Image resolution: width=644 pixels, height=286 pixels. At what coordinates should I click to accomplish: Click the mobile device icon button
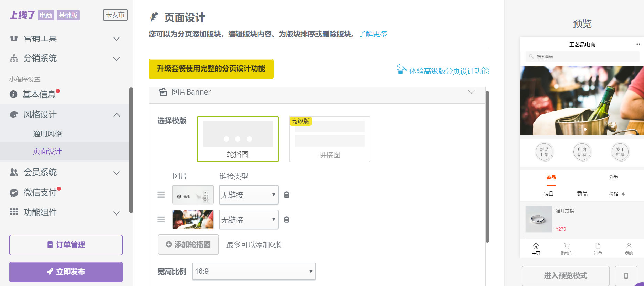point(626,276)
